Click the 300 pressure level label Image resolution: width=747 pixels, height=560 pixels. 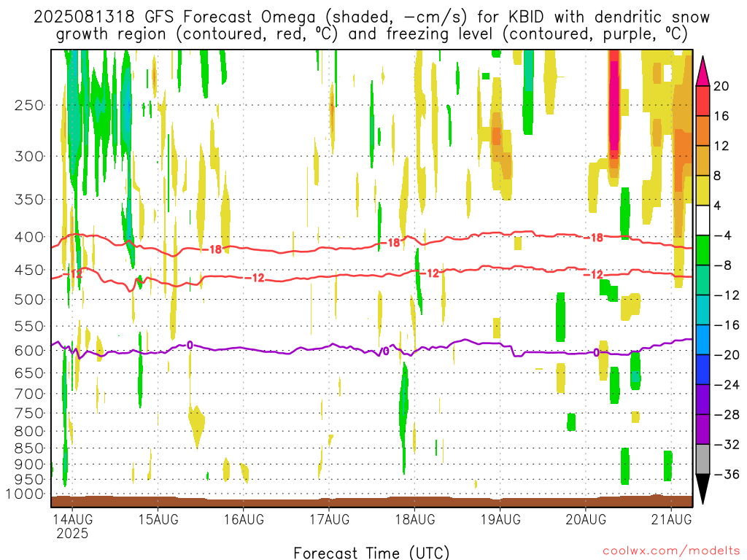click(x=29, y=156)
